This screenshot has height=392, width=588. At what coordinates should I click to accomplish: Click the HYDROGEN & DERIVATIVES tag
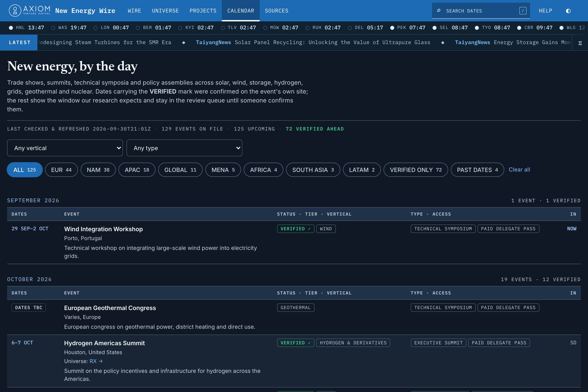tap(353, 343)
